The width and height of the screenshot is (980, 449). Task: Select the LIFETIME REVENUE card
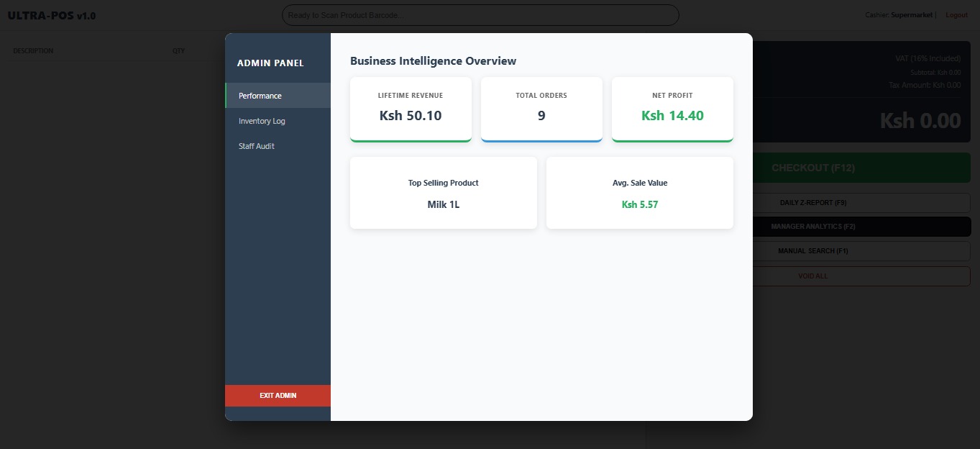pyautogui.click(x=411, y=109)
